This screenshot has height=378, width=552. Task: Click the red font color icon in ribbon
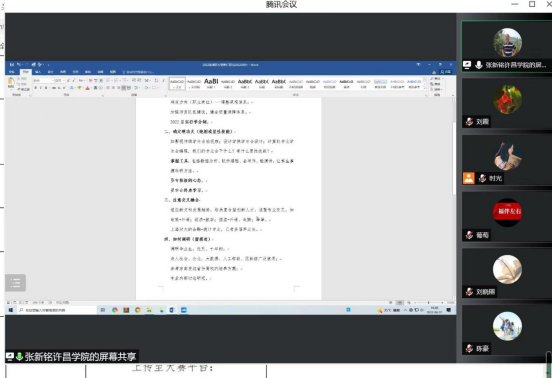(x=88, y=88)
